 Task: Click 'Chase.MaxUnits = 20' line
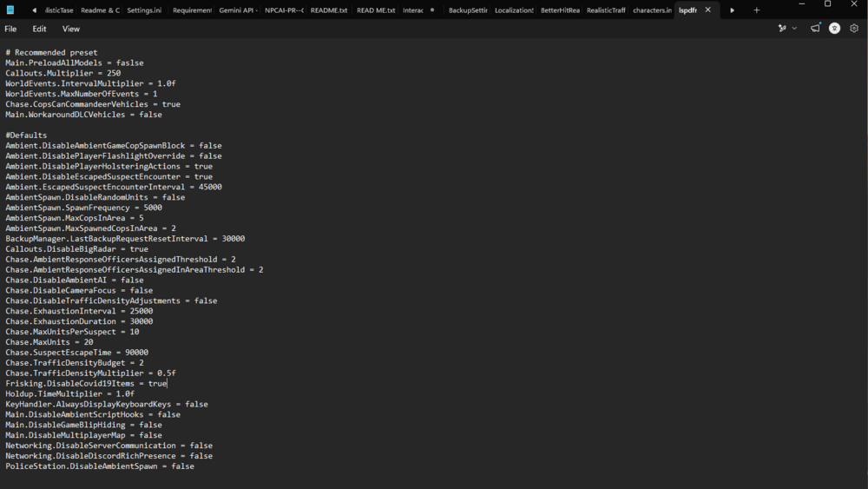(49, 342)
